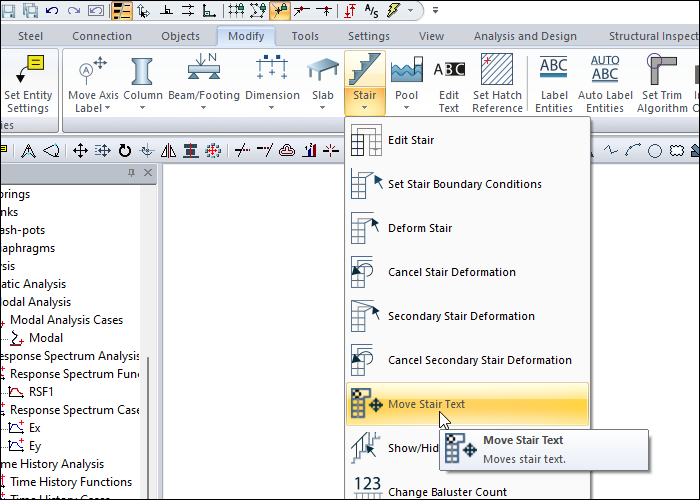Screen dimensions: 700x500
Task: Select Set Stair Boundary Conditions
Action: pyautogui.click(x=464, y=184)
